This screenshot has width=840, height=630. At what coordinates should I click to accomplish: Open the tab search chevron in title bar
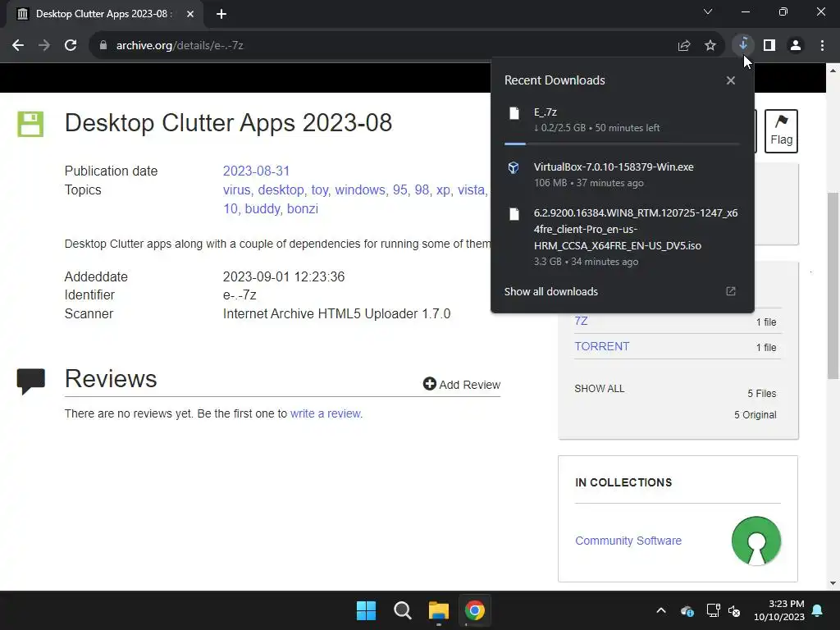click(x=708, y=11)
